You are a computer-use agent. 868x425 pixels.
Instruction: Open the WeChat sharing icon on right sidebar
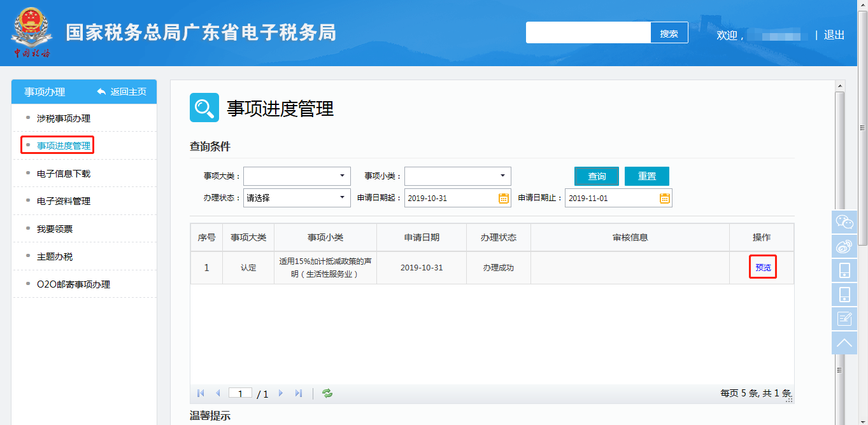coord(844,222)
